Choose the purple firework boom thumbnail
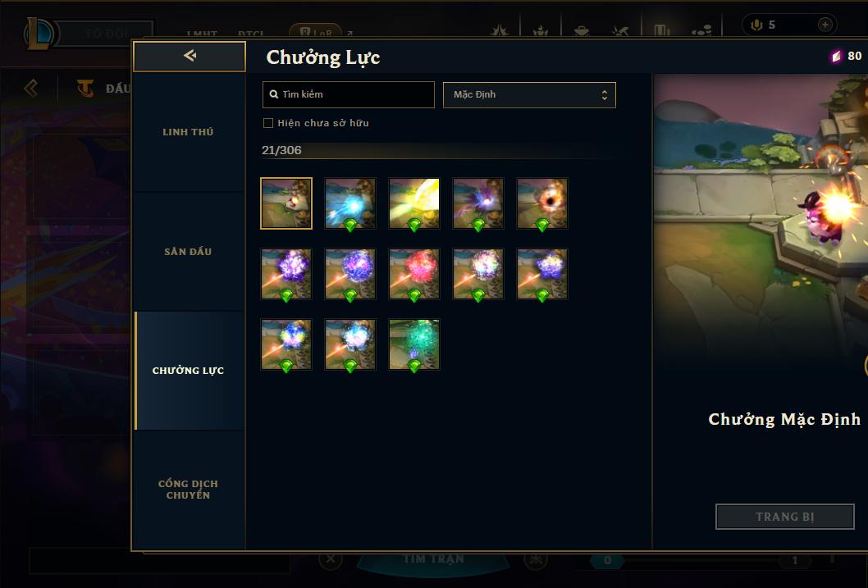Image resolution: width=868 pixels, height=588 pixels. tap(286, 274)
